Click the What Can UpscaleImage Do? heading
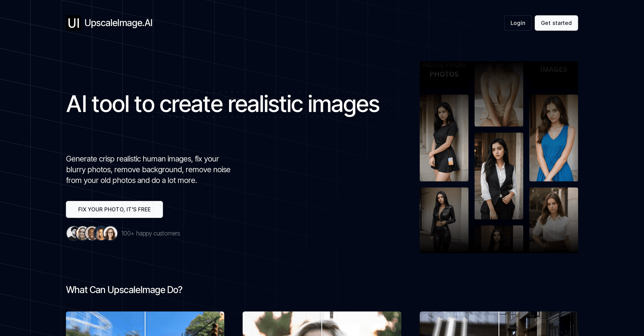 coord(124,290)
